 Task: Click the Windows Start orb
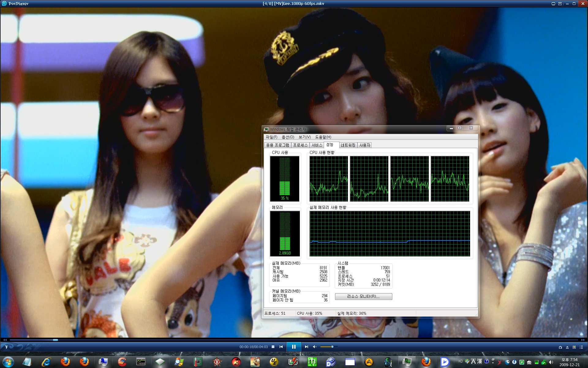point(8,362)
